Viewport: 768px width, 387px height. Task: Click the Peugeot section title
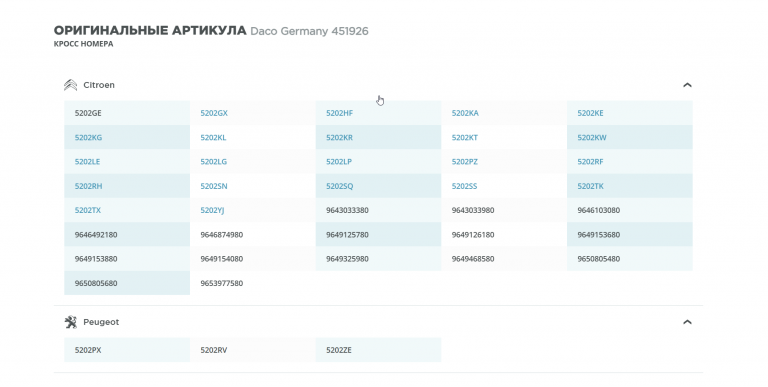click(101, 322)
